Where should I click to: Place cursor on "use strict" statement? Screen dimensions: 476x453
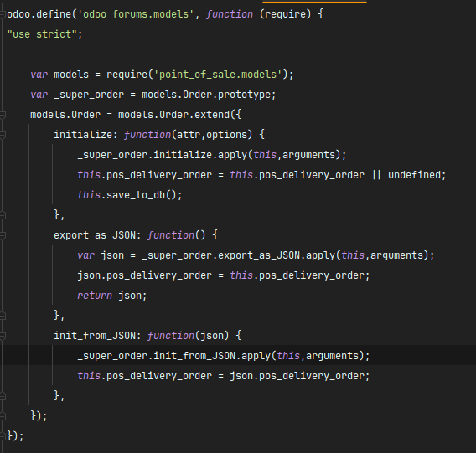pos(44,34)
